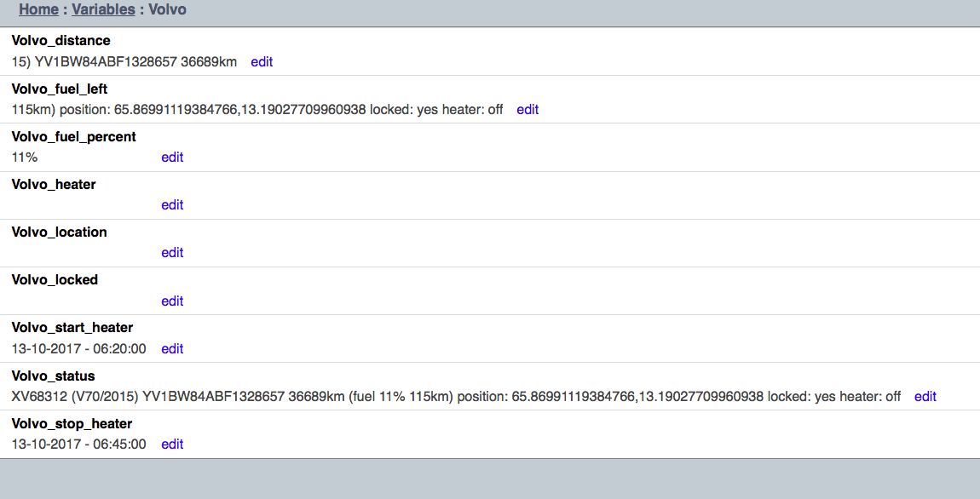
Task: Edit the Volvo_heater variable
Action: pos(172,205)
